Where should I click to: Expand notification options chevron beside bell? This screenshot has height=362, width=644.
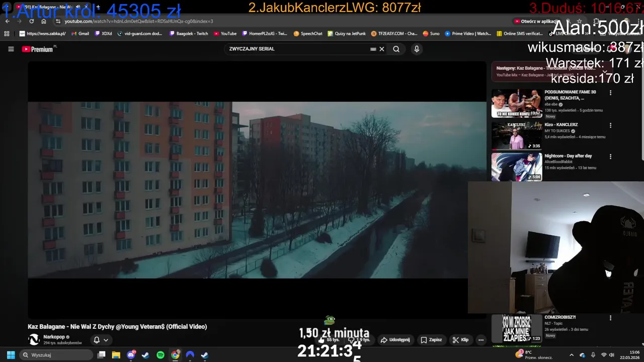pyautogui.click(x=106, y=340)
